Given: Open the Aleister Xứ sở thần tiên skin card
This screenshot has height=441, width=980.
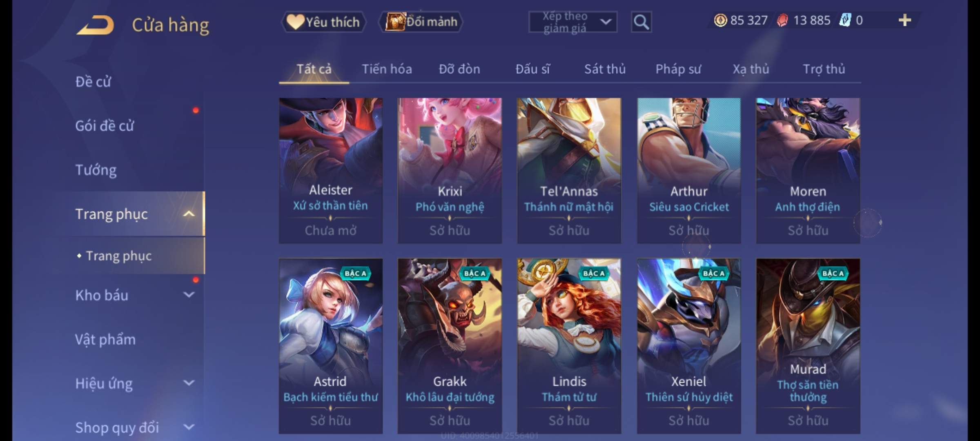Looking at the screenshot, I should pos(331,171).
